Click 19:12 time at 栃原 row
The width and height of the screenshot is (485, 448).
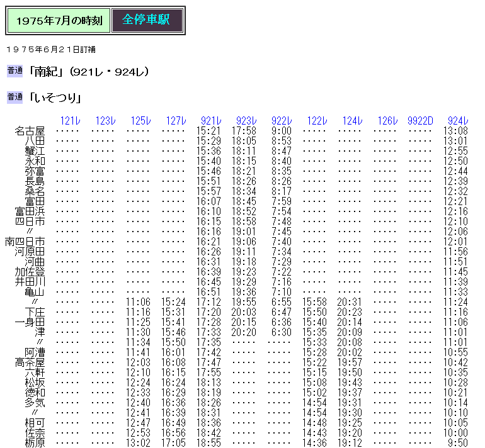coord(350,443)
